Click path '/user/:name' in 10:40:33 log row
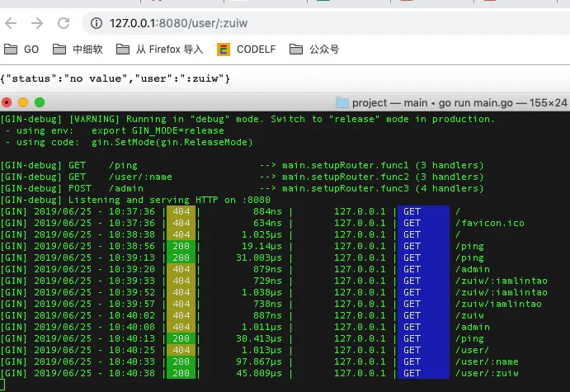Screen dimensions: 570x392 pos(488,361)
